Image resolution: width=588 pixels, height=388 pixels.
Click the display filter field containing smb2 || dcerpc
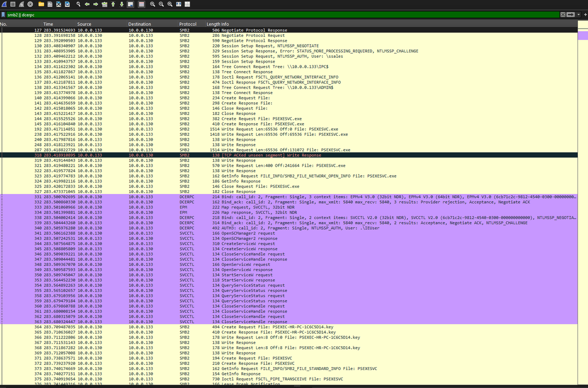pos(283,15)
